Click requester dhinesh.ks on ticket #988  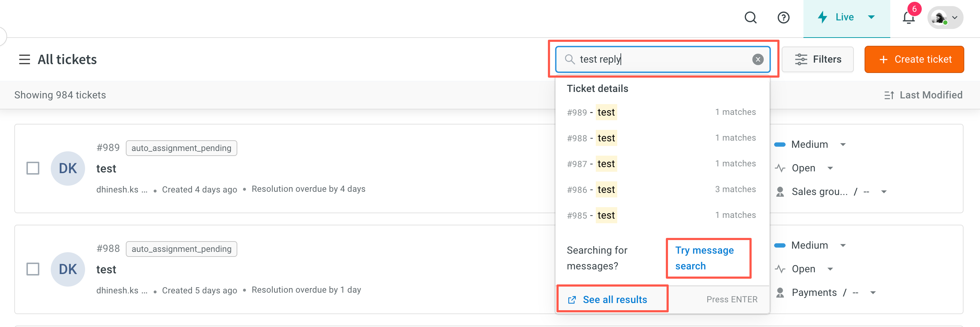tap(122, 290)
